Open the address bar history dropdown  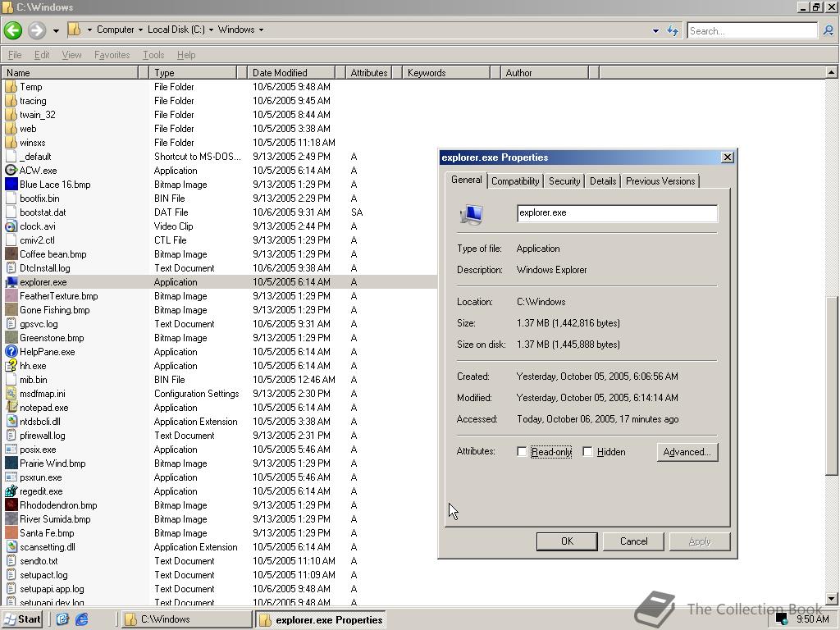point(655,30)
